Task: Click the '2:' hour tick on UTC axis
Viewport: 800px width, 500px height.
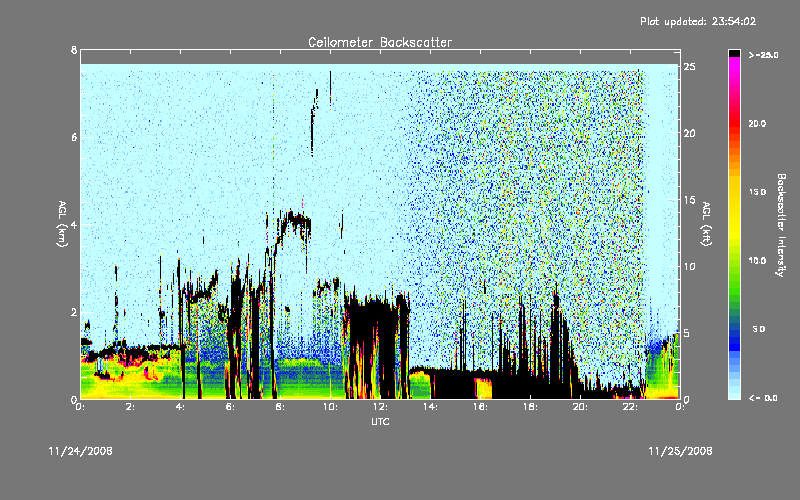Action: [x=131, y=407]
